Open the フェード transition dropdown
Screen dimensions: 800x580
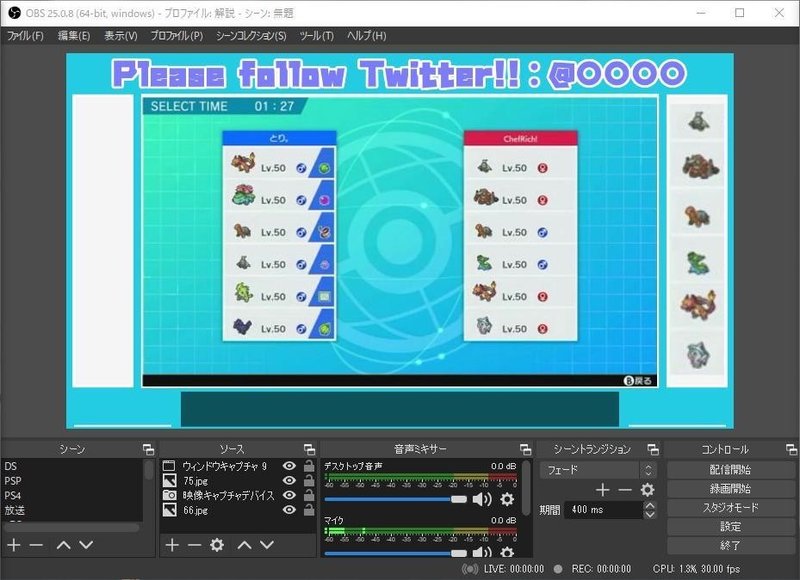pyautogui.click(x=597, y=470)
